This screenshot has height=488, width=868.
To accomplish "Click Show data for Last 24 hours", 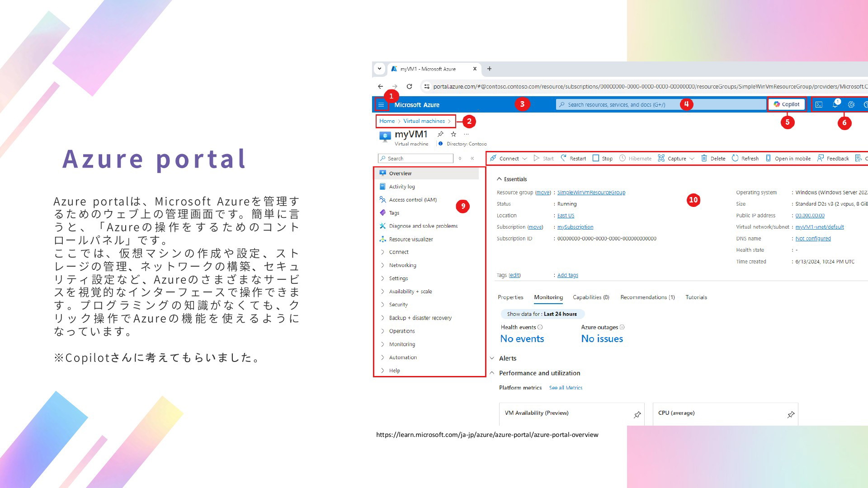I will [542, 314].
